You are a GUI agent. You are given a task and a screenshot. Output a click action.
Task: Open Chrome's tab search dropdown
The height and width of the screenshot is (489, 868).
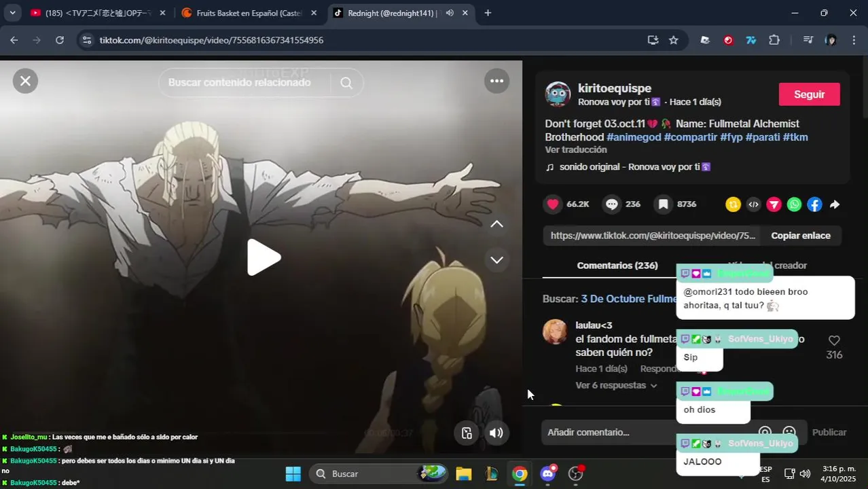click(x=12, y=13)
